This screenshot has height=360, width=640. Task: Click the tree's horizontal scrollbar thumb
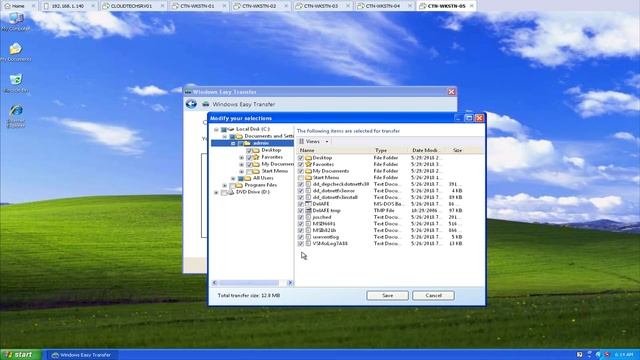249,283
